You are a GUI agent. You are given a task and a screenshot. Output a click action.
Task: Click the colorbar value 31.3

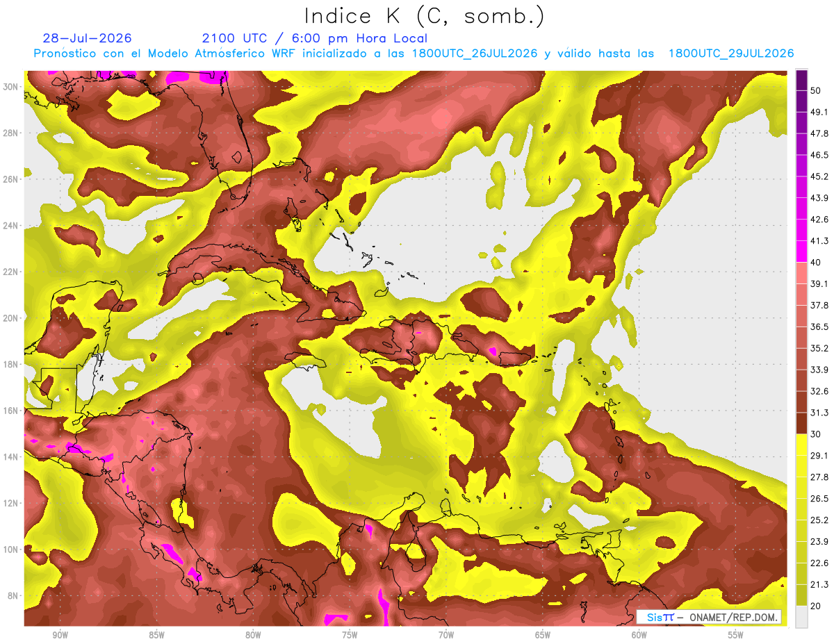click(820, 413)
